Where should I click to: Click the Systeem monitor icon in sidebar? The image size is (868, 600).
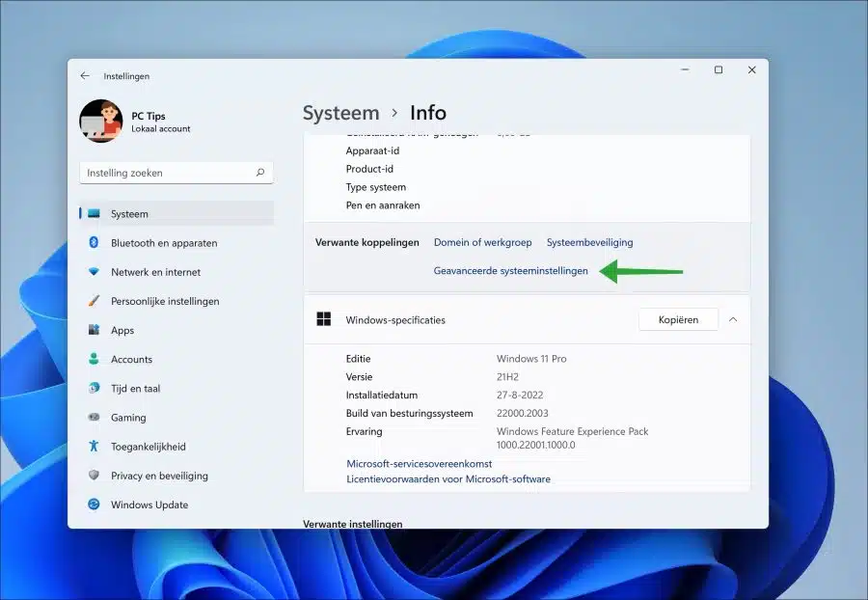pyautogui.click(x=94, y=213)
